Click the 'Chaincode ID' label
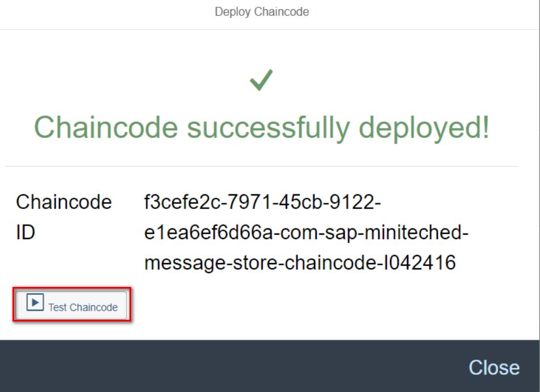Screen dimensions: 540x392 click(64, 216)
